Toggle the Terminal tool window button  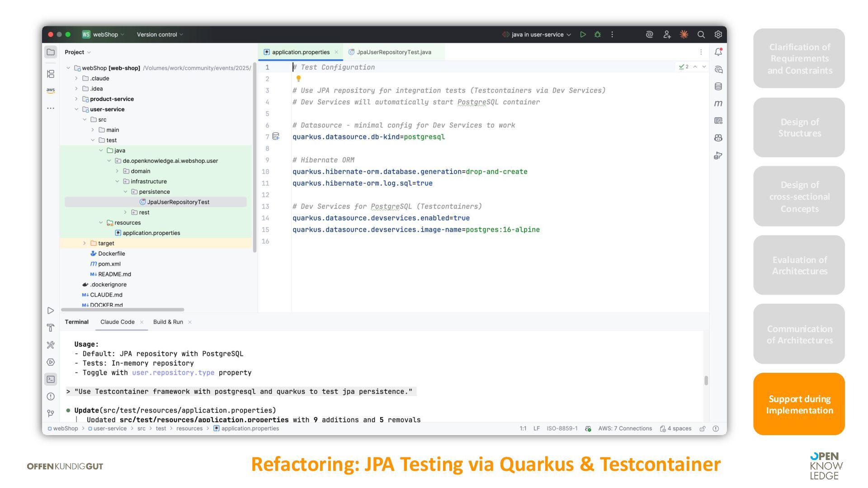51,379
